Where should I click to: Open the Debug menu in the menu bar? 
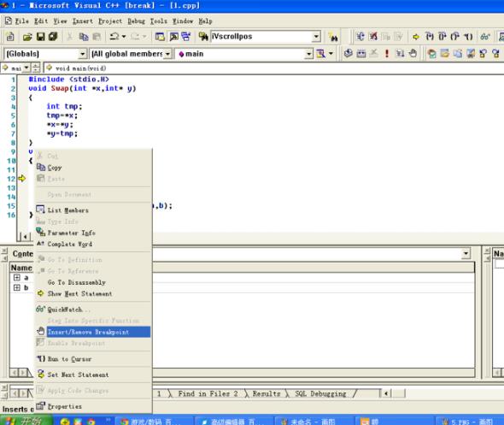(137, 21)
